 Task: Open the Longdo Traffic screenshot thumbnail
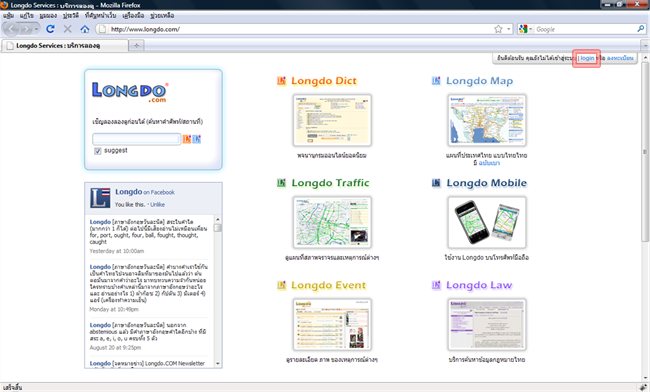332,223
